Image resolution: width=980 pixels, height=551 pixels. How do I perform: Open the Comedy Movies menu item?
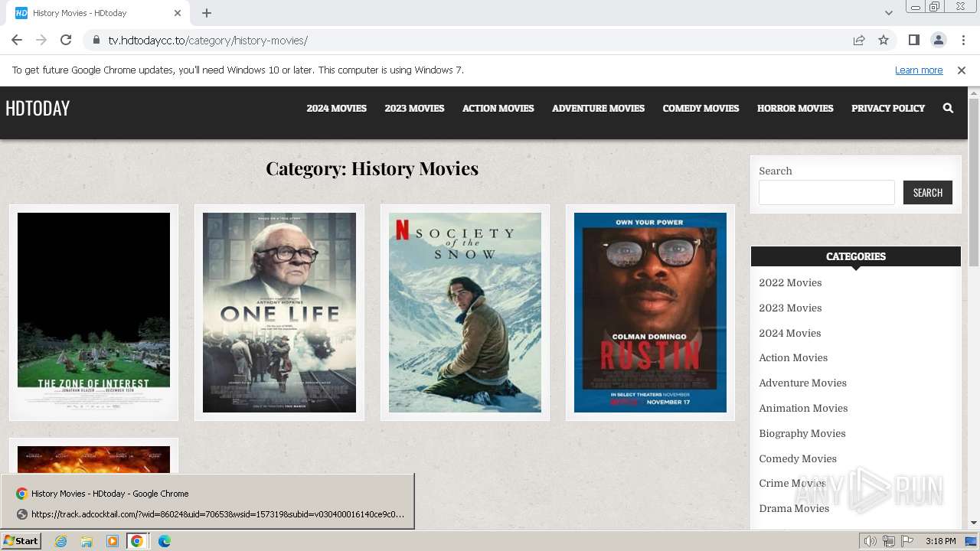(701, 108)
